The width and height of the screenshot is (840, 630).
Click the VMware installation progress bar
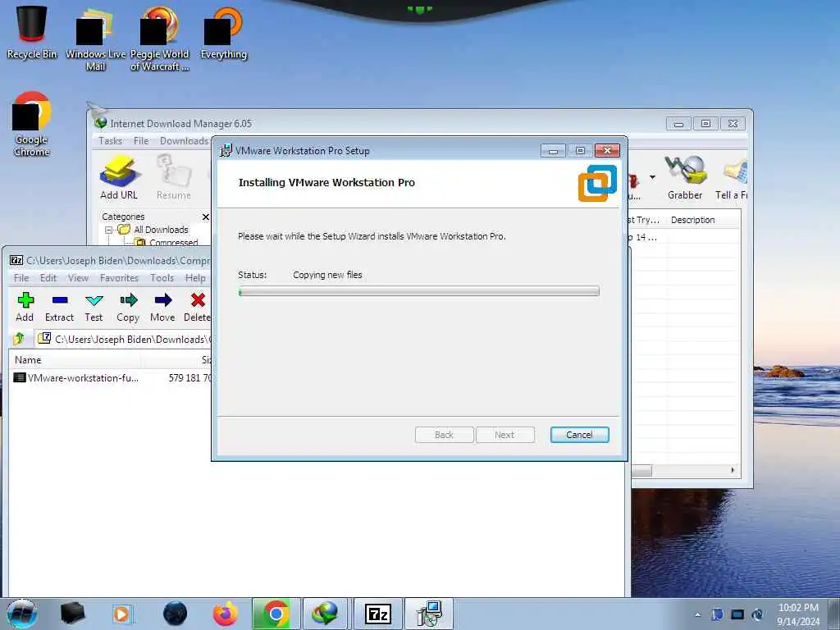pyautogui.click(x=419, y=291)
